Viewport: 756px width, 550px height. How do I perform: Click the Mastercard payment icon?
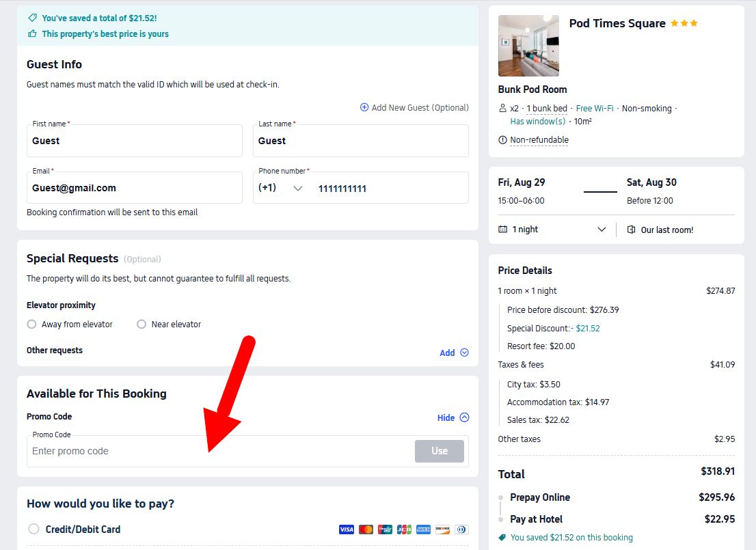coord(366,530)
